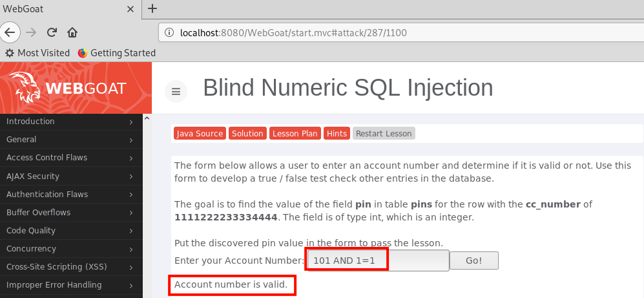
Task: Close the WebGoat browser tab
Action: [130, 9]
